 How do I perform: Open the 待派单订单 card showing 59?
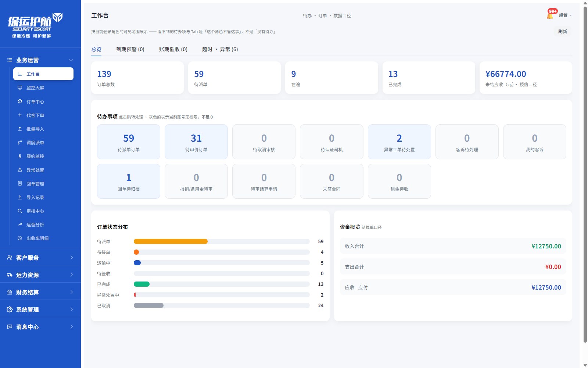129,142
